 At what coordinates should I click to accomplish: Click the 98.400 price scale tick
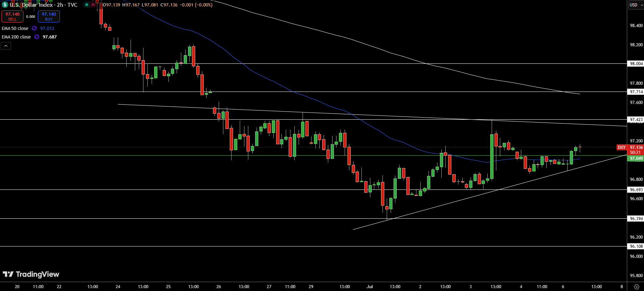point(636,26)
